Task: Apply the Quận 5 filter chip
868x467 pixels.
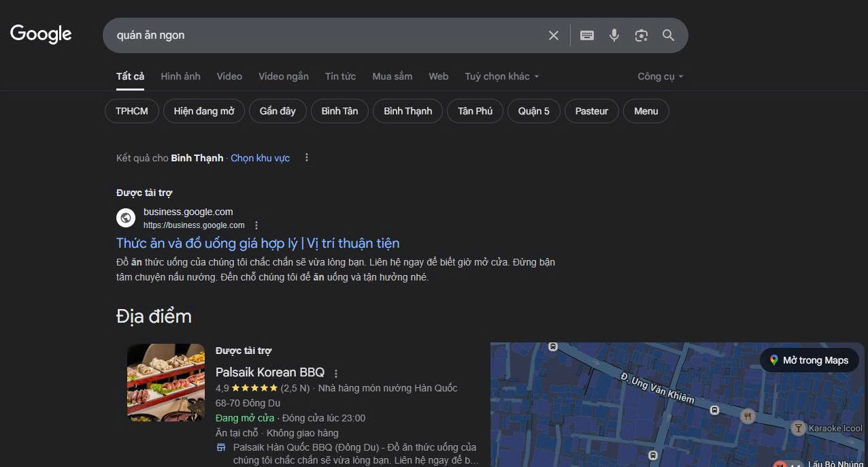Action: click(x=533, y=111)
